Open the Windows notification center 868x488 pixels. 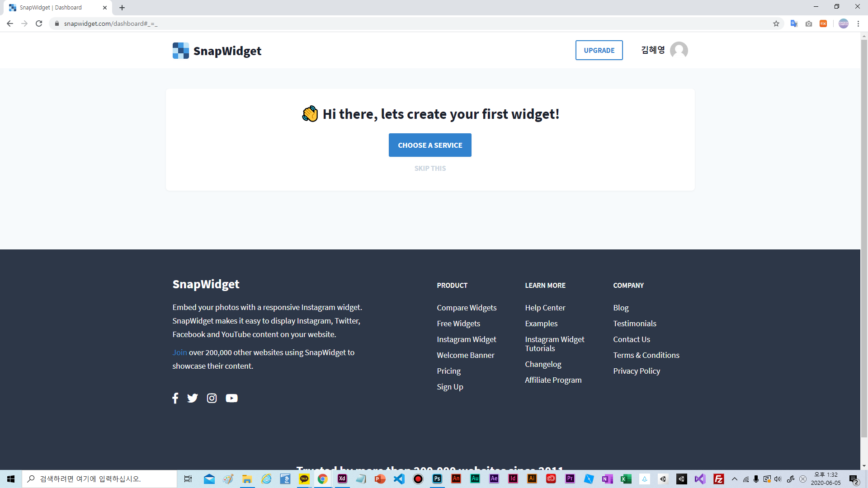(854, 479)
